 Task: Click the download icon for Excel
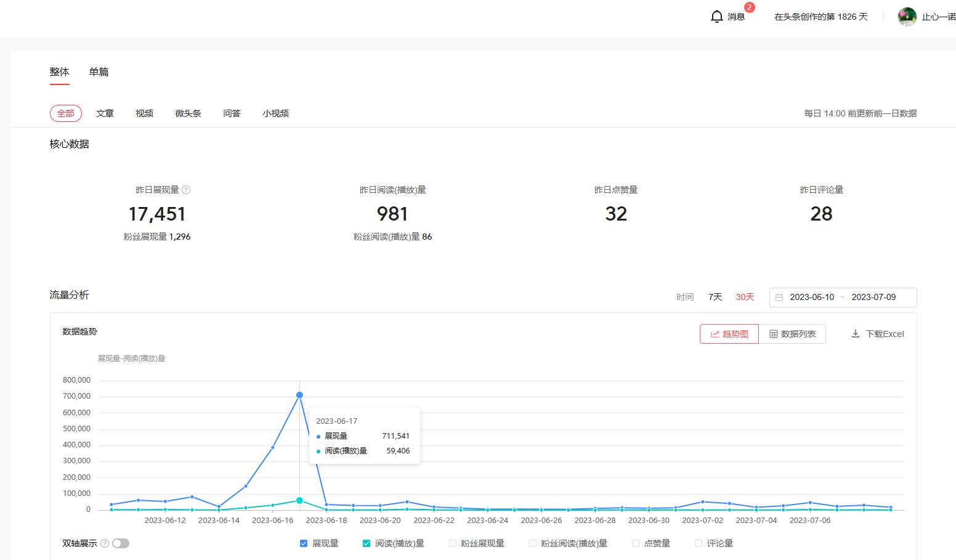click(855, 334)
